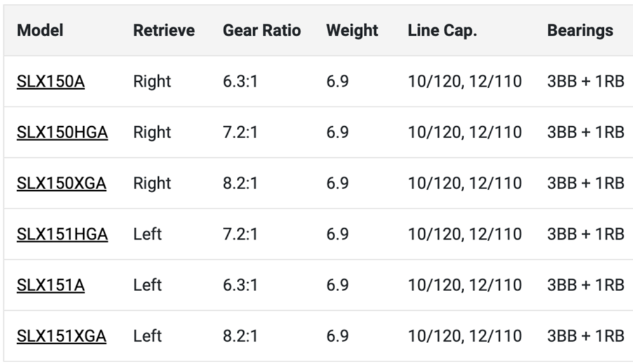The height and width of the screenshot is (364, 633).
Task: Click the 7.2:1 gear ratio in SLX151HGA row
Action: pyautogui.click(x=240, y=234)
